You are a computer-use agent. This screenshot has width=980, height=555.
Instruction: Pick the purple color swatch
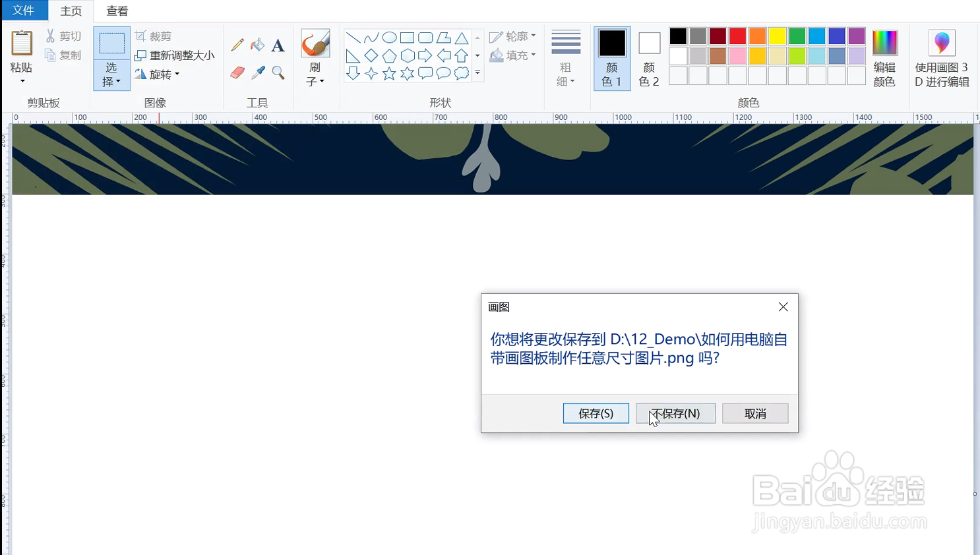(857, 36)
